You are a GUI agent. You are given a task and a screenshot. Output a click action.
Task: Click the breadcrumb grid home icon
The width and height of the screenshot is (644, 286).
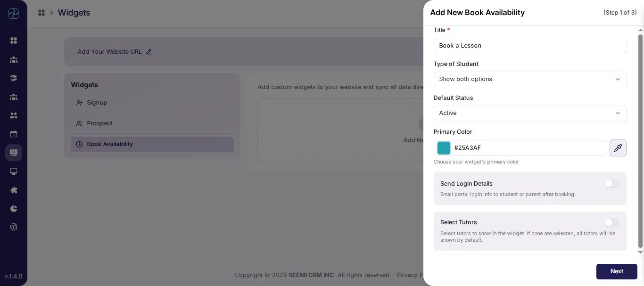[x=41, y=13]
